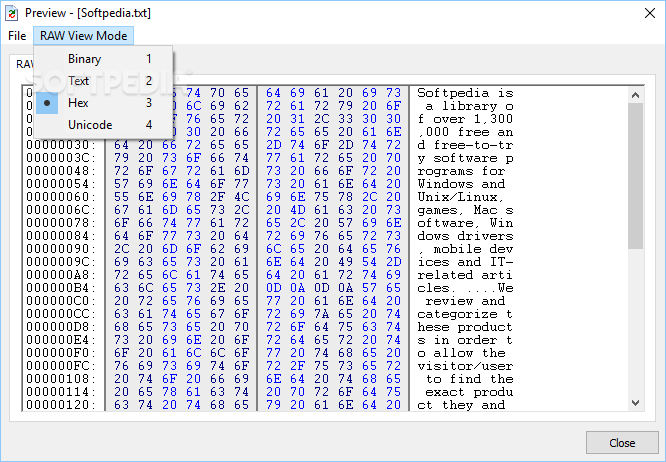
Task: Click the vertical scrollbar thumb
Action: click(635, 176)
